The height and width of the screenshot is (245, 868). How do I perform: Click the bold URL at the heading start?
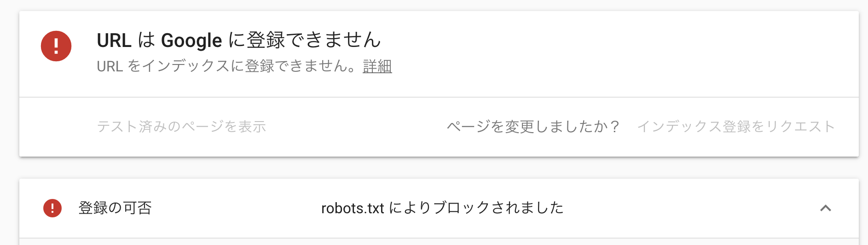pos(114,41)
